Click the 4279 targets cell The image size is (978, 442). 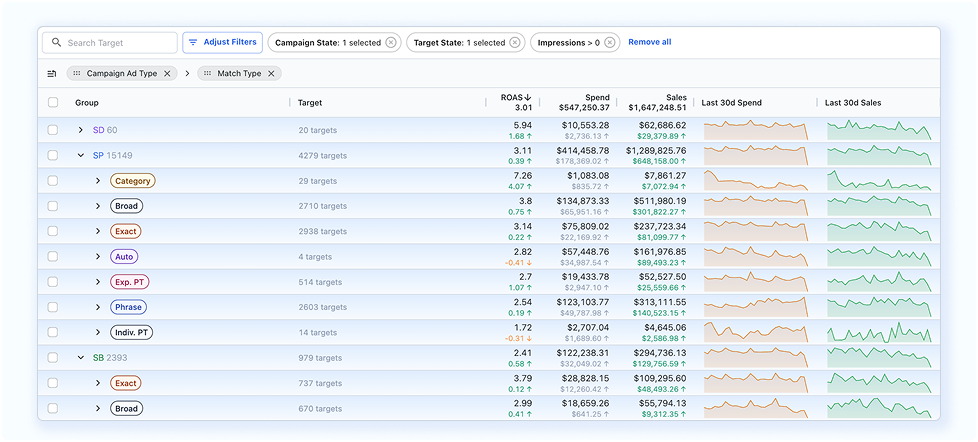(322, 155)
